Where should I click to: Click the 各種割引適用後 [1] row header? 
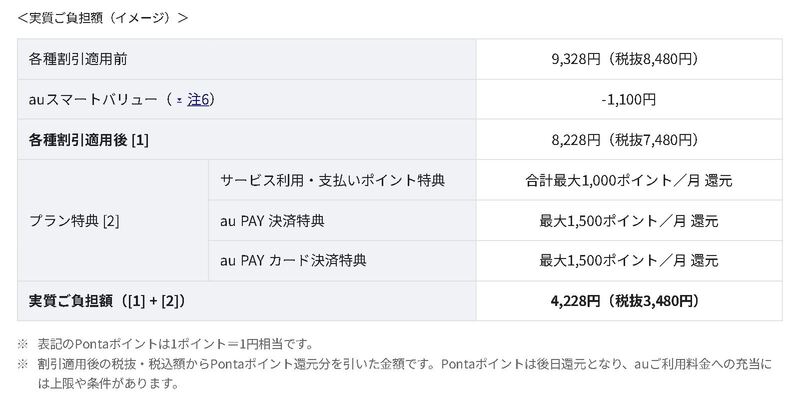pos(89,140)
